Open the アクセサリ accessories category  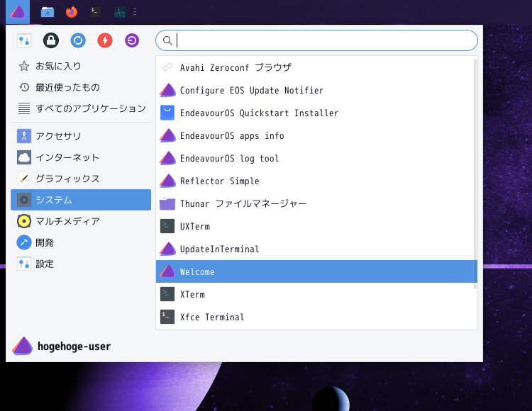tap(81, 136)
